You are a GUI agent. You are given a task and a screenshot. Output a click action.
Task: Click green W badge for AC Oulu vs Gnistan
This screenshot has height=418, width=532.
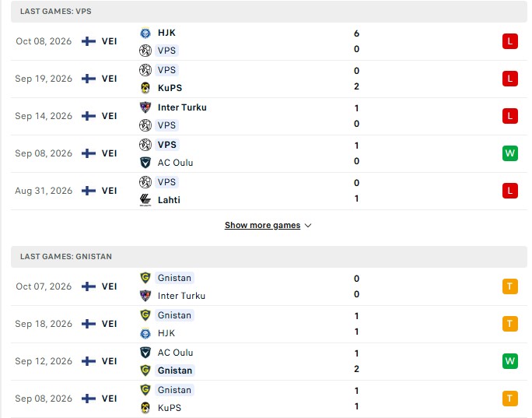509,361
